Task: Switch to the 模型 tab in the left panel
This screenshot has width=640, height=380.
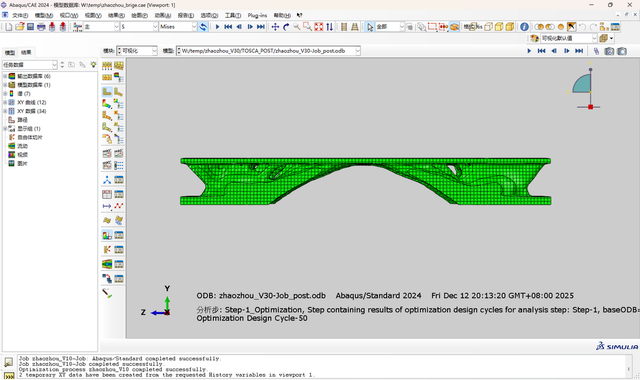Action: tap(10, 52)
